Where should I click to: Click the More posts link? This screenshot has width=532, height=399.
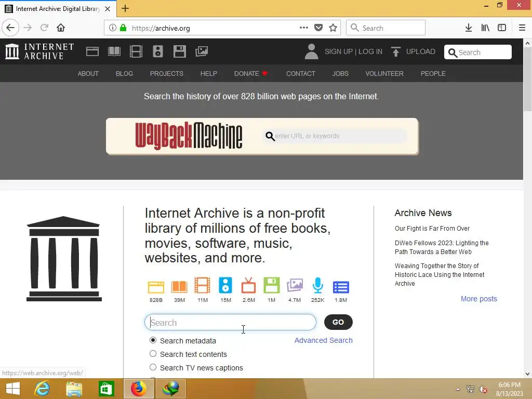pyautogui.click(x=478, y=299)
